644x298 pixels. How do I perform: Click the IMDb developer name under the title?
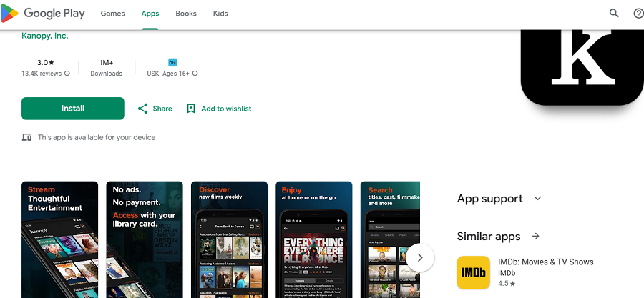tap(507, 273)
